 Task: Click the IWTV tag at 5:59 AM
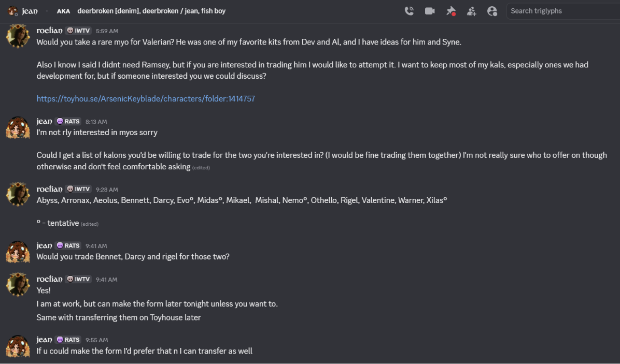coord(78,31)
